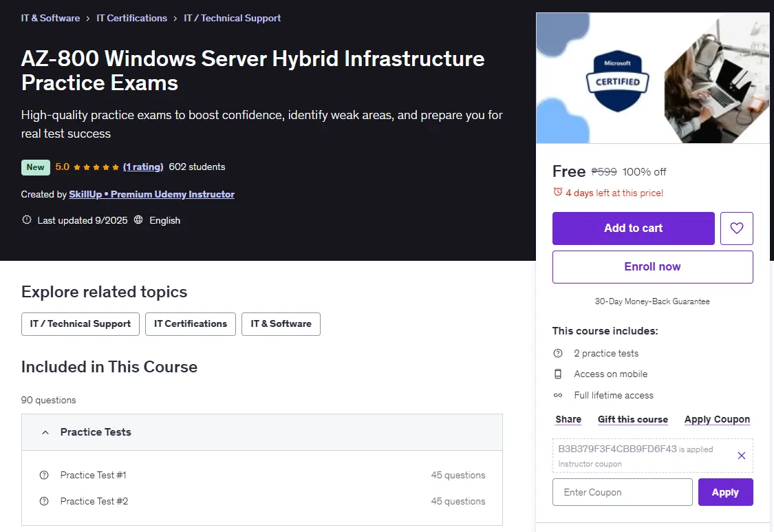
Task: Open IT & Software breadcrumb
Action: [50, 19]
